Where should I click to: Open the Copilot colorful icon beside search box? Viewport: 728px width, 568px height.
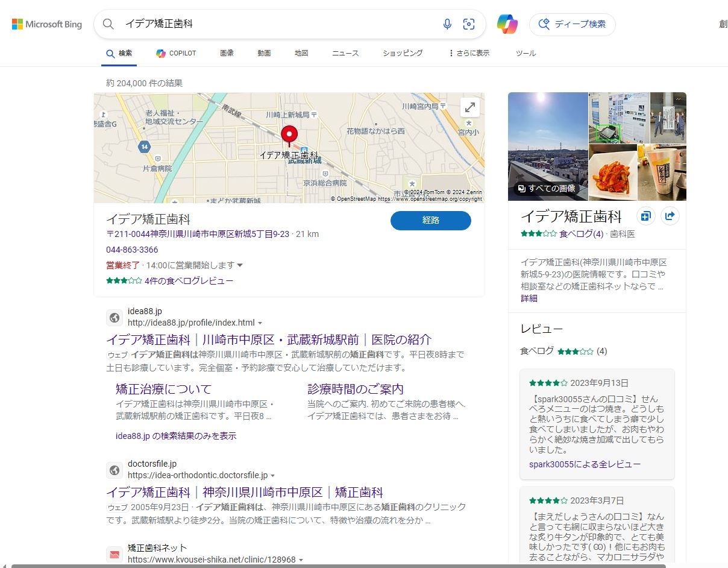tap(507, 24)
